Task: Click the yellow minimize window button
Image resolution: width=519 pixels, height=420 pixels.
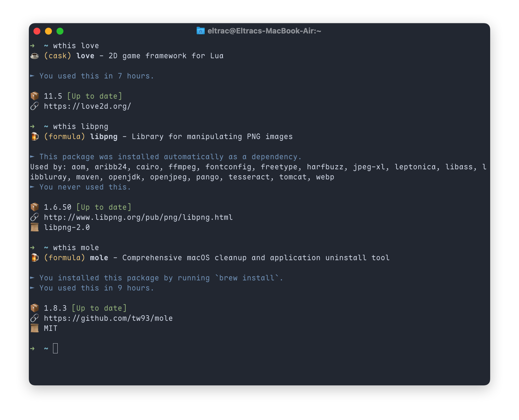Action: coord(48,31)
